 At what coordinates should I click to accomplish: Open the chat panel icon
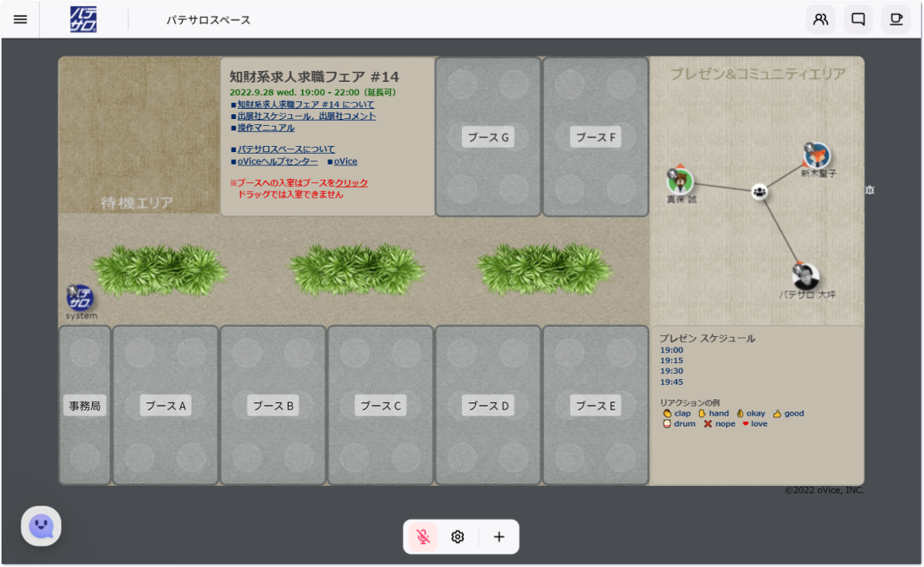coord(858,19)
